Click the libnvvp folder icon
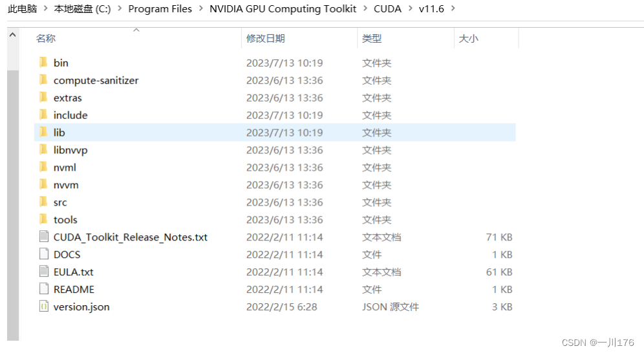This screenshot has height=353, width=644. [43, 149]
